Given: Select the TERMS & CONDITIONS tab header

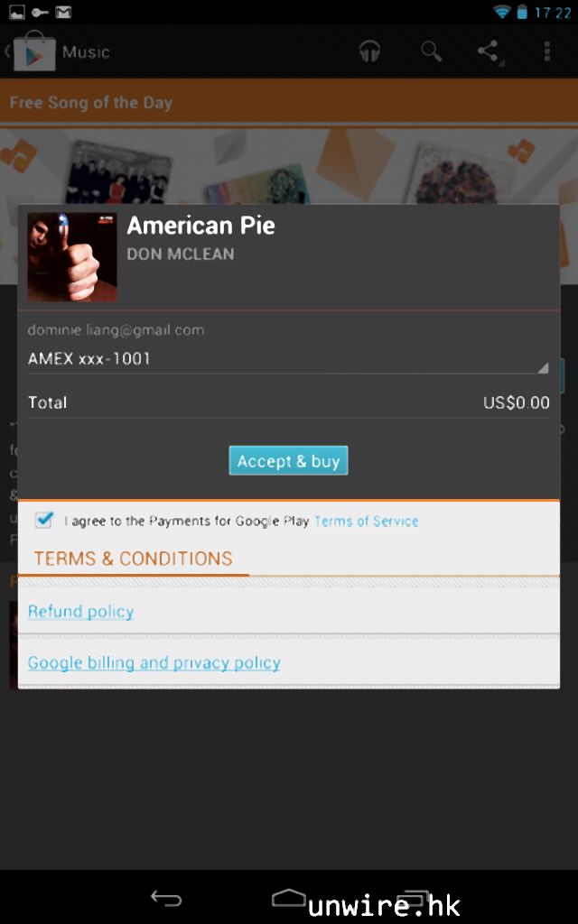Looking at the screenshot, I should pos(134,559).
